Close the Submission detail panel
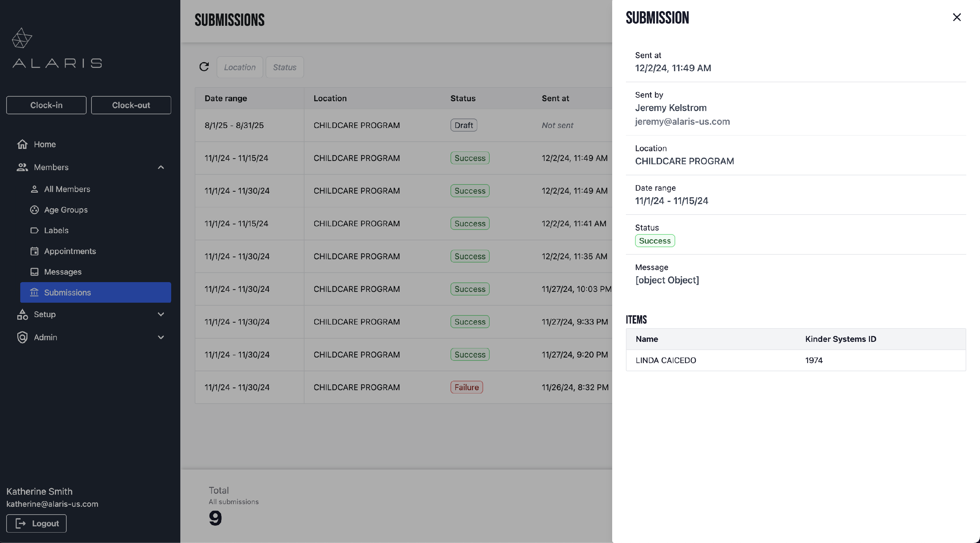Viewport: 980px width, 543px height. point(956,18)
